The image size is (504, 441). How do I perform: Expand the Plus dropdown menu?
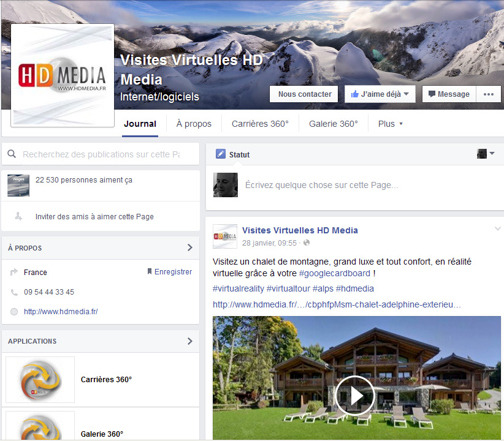[x=391, y=124]
